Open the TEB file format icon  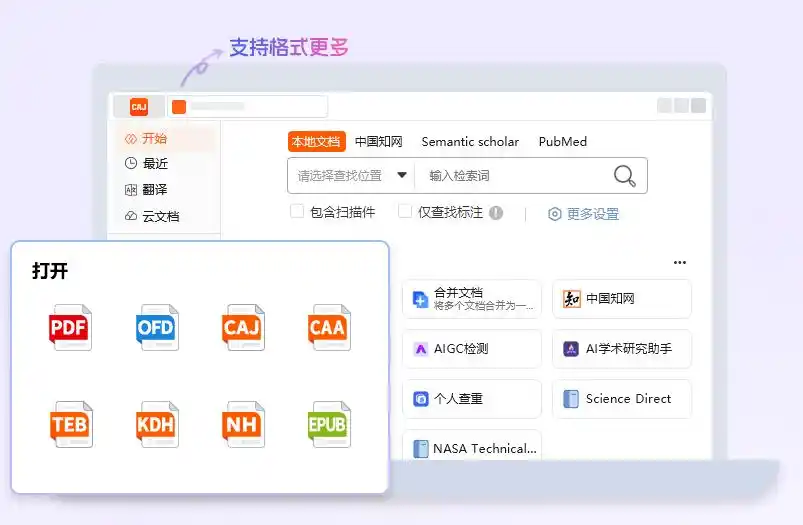[71, 424]
